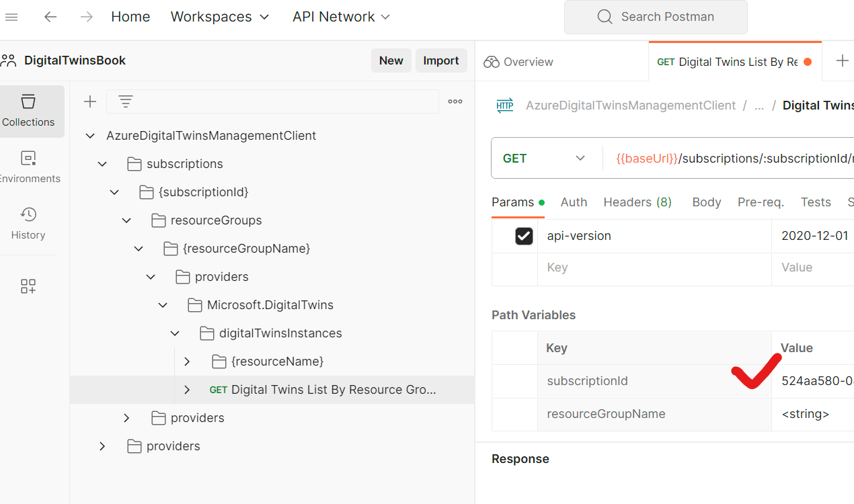Collapse the {resourceGroupName} folder chevron
The height and width of the screenshot is (504, 854).
139,249
